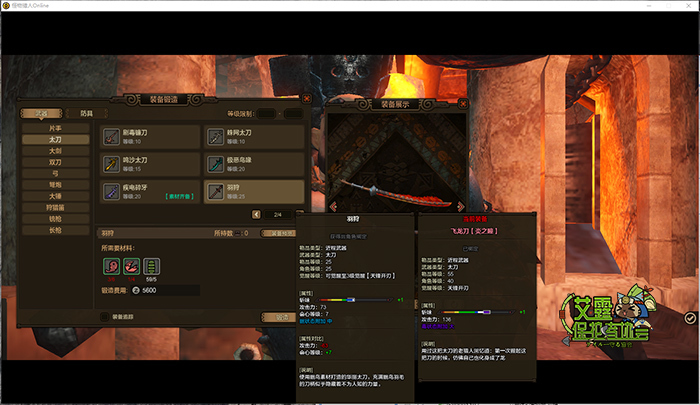Click the round checkmark badge at right edge
This screenshot has height=405, width=700.
690,317
